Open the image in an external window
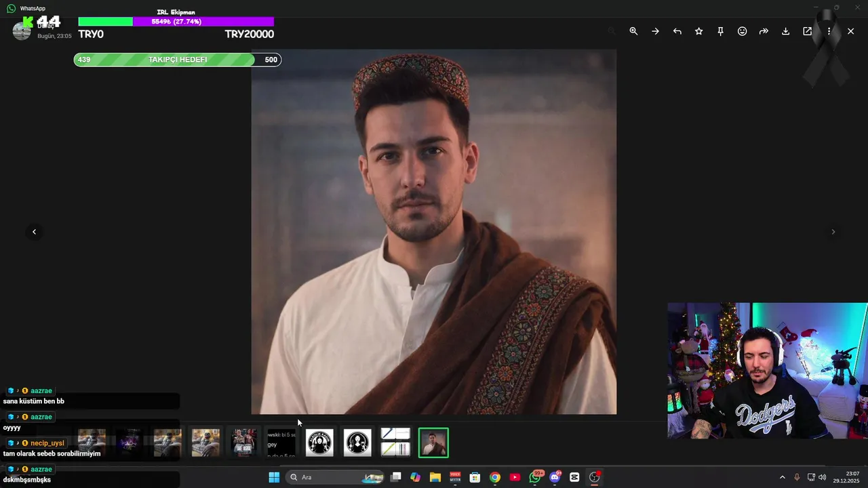 [807, 31]
